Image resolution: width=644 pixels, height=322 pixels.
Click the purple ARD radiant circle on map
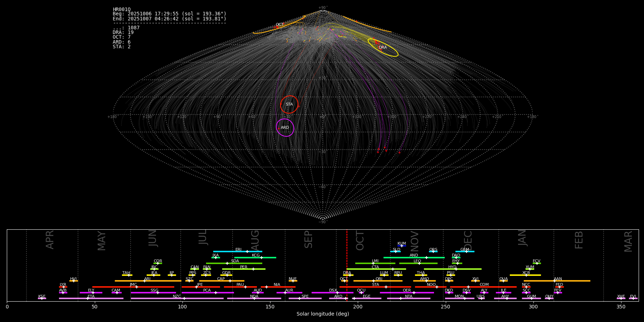tap(285, 128)
